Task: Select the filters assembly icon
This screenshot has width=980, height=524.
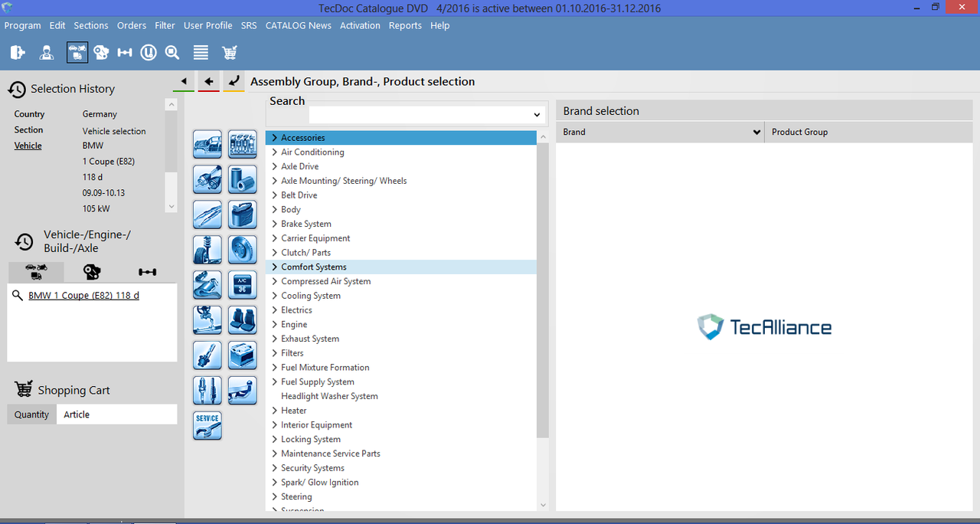Action: tap(243, 179)
